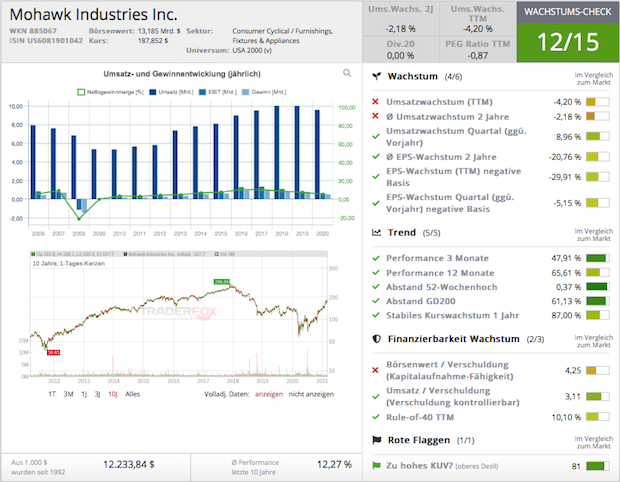
Task: Toggle Gewinn [Mrd.] legend entry
Action: (x=264, y=92)
